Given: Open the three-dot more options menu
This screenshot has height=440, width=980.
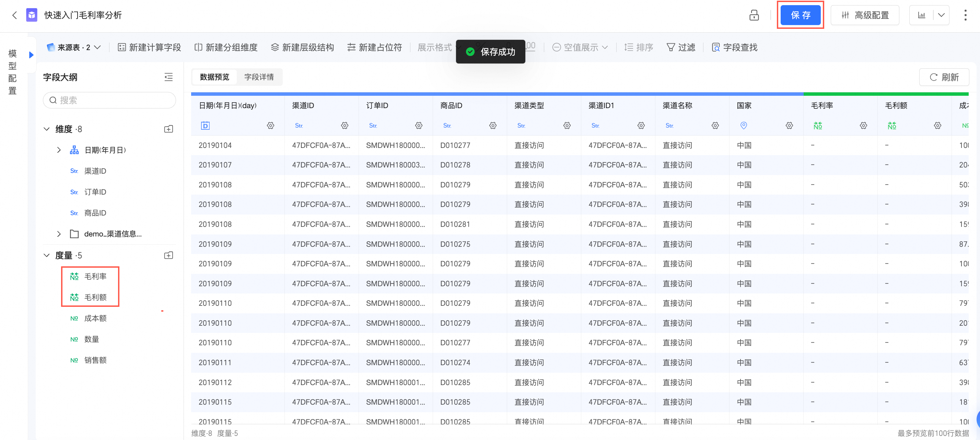Looking at the screenshot, I should click(965, 15).
